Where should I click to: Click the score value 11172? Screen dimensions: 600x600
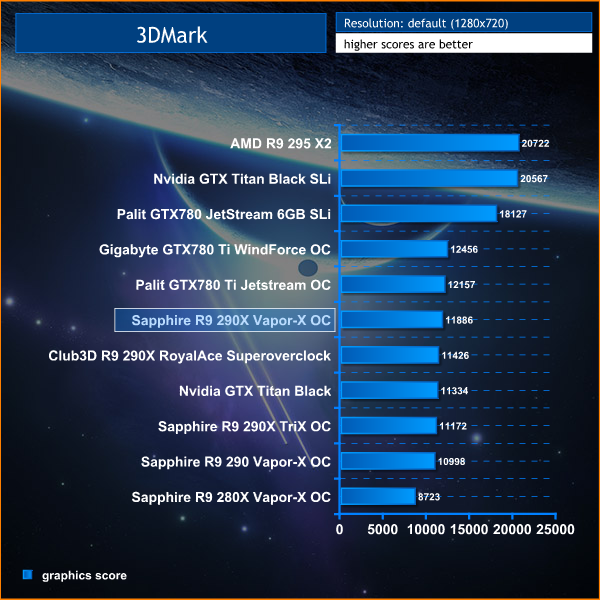click(453, 426)
